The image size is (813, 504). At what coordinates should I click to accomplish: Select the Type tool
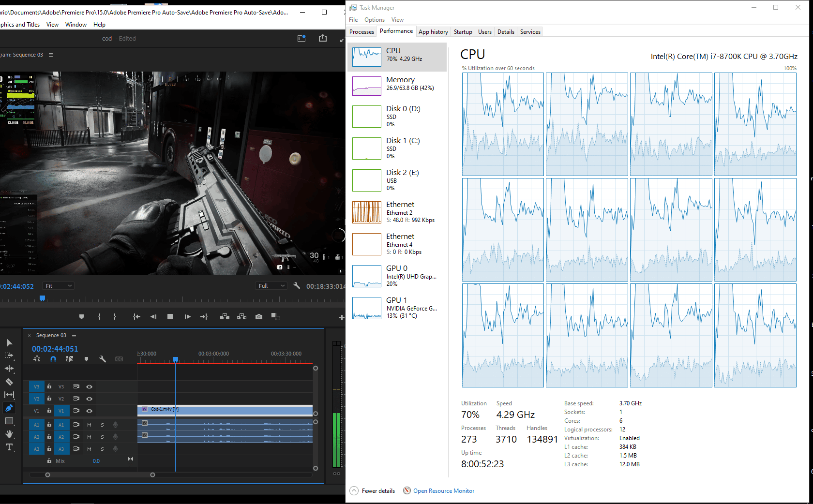(x=9, y=447)
